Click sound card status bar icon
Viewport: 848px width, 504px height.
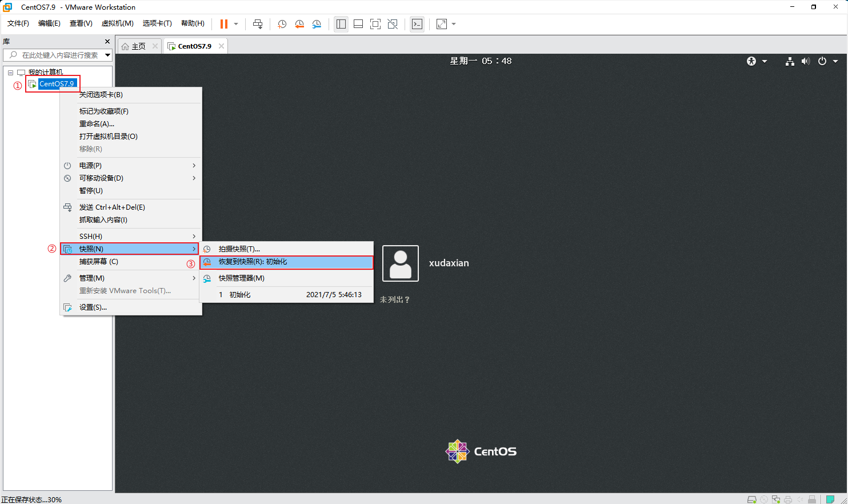(800, 499)
